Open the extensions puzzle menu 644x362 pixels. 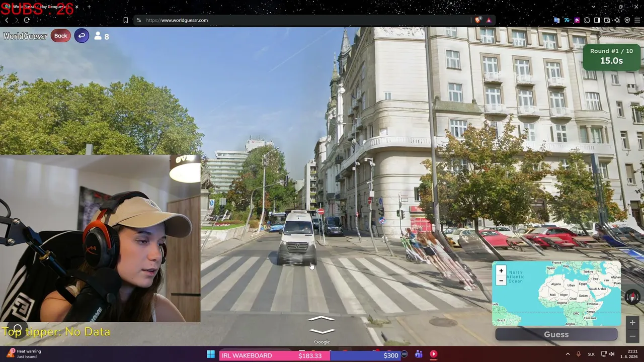pos(587,20)
